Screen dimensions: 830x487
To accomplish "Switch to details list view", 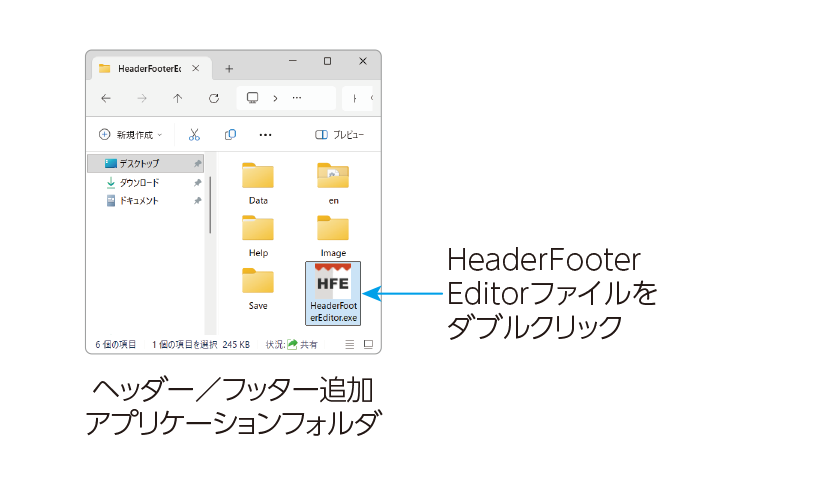I will point(350,345).
